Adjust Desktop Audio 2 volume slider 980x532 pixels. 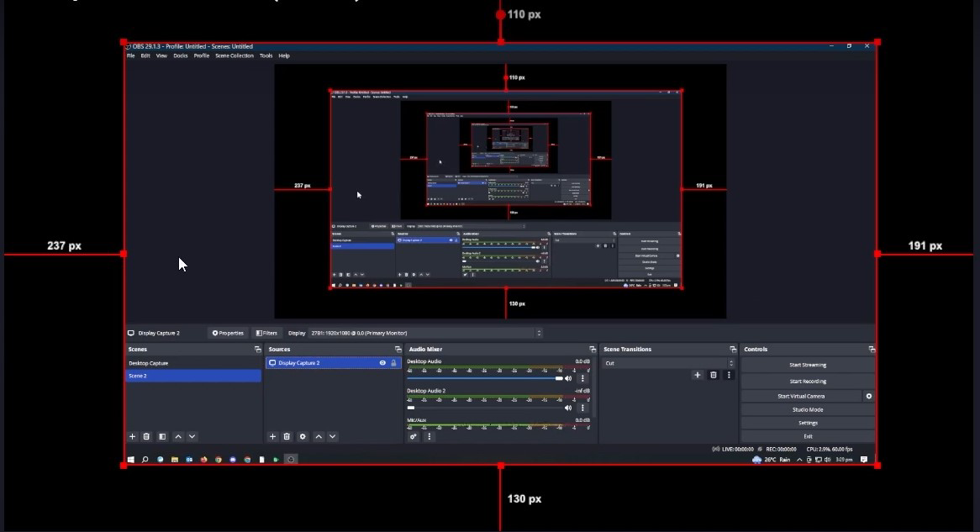click(x=484, y=408)
